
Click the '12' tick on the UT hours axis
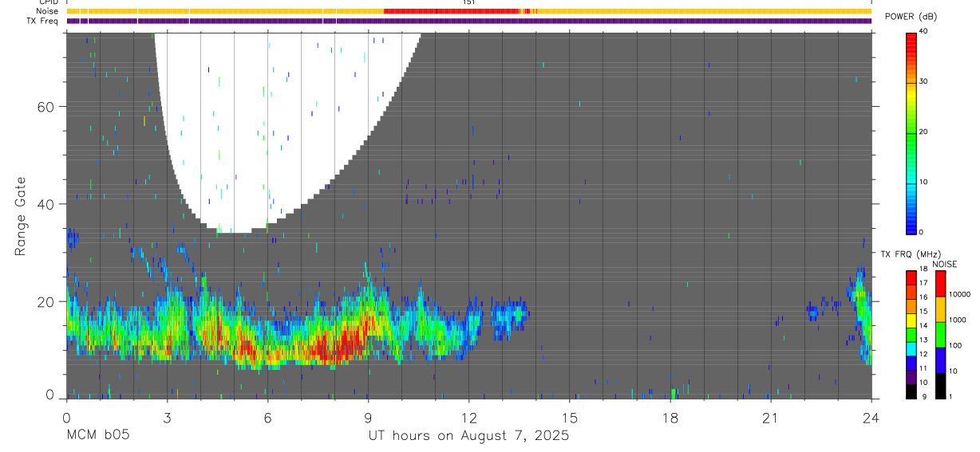[x=468, y=418]
